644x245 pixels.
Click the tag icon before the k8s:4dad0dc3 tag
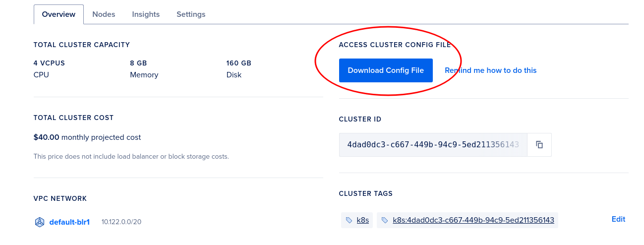[385, 220]
